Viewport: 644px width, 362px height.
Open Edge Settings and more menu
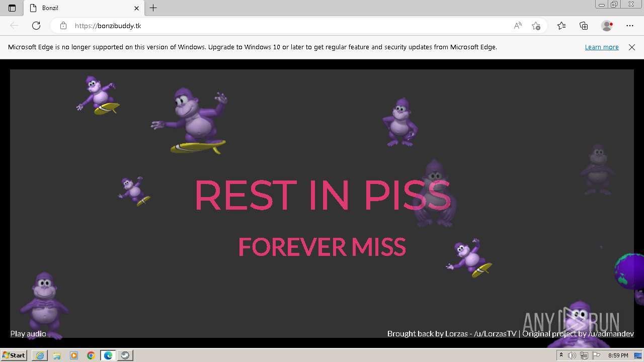(x=630, y=26)
